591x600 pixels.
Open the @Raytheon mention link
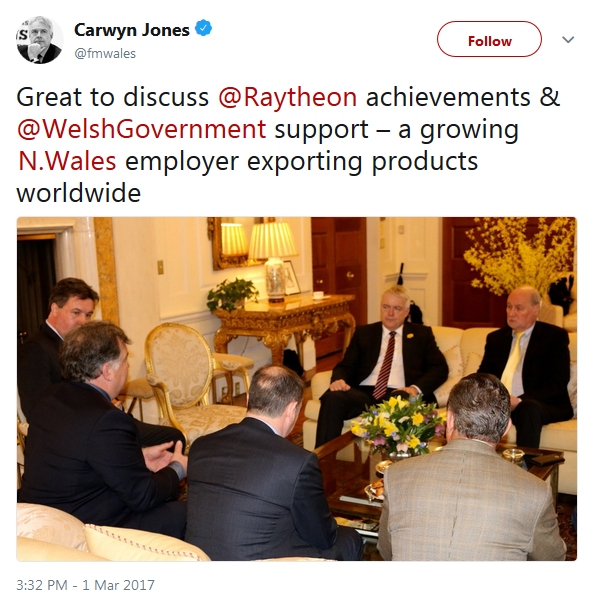(287, 97)
